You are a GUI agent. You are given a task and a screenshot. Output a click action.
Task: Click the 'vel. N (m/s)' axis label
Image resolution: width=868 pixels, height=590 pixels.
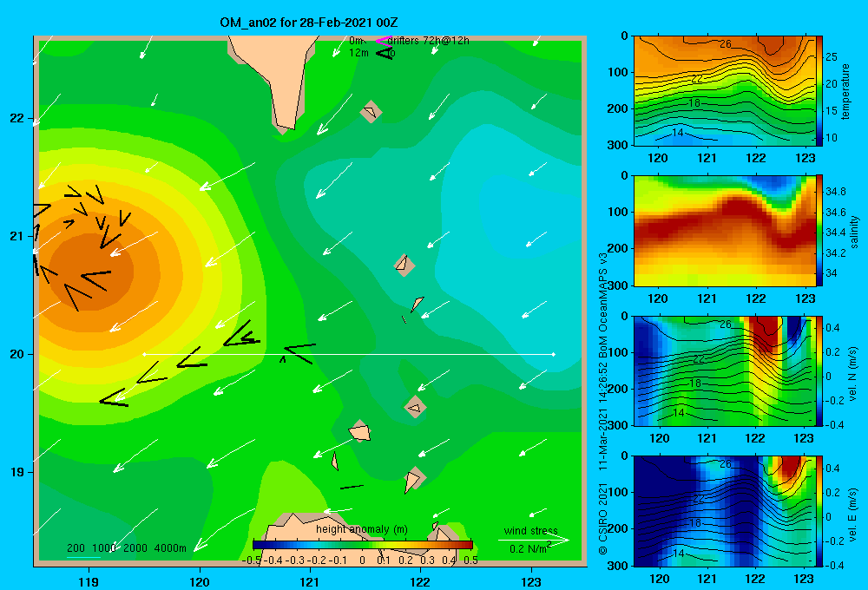coord(853,374)
